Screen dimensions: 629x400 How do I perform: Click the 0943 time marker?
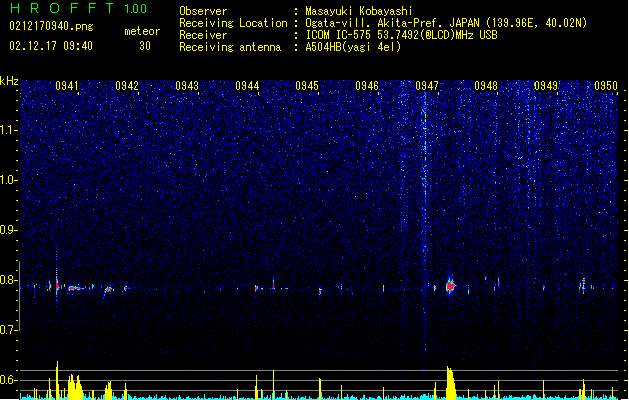tap(187, 86)
